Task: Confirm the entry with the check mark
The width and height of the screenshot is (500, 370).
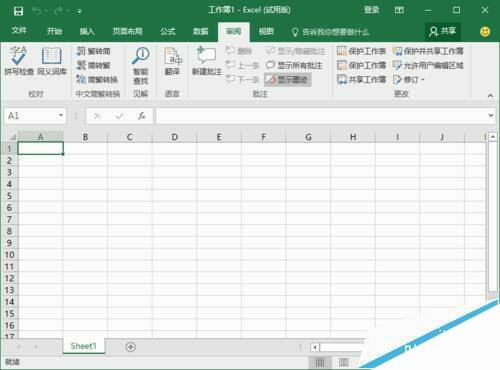Action: coord(120,116)
